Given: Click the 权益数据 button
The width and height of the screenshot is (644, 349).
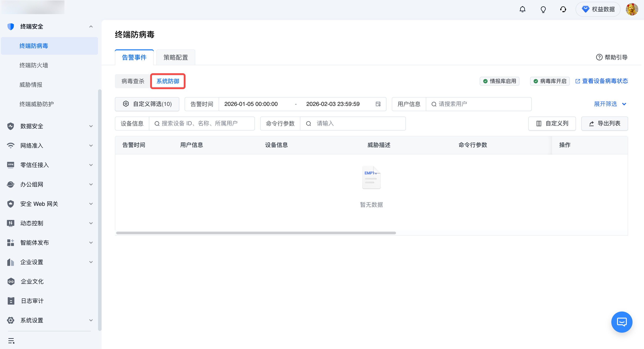Looking at the screenshot, I should pyautogui.click(x=598, y=9).
